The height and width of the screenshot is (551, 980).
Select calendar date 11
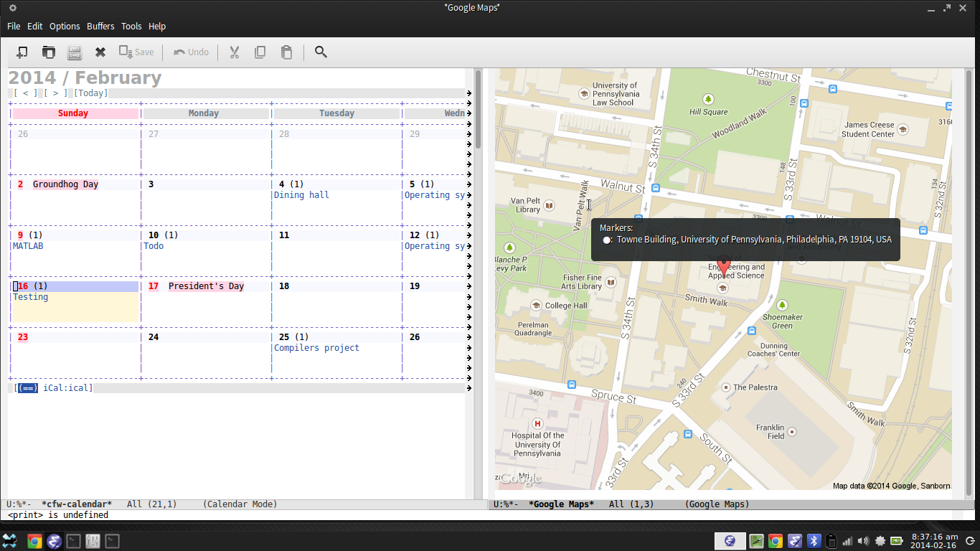point(284,235)
